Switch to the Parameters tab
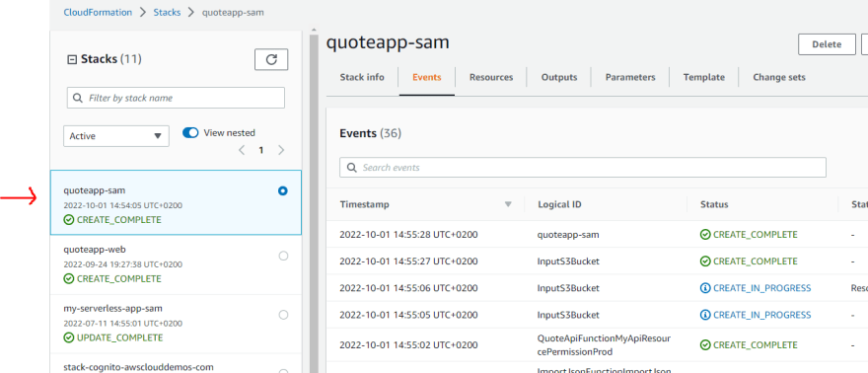Image resolution: width=868 pixels, height=373 pixels. (x=630, y=78)
